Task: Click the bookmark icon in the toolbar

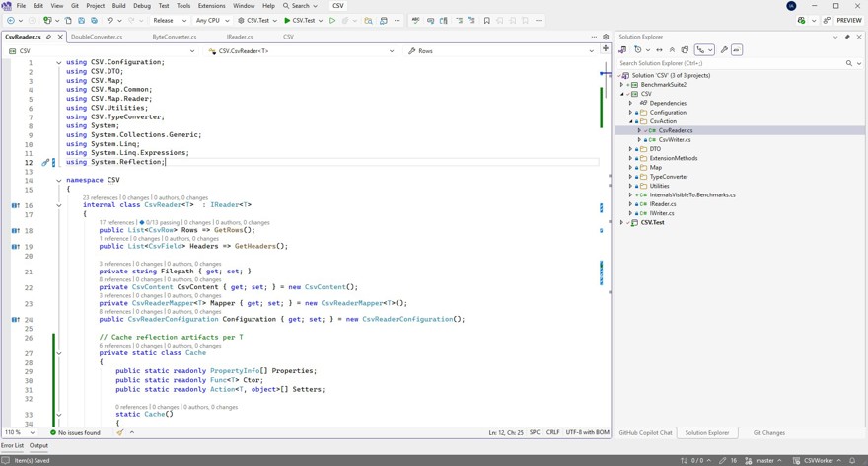Action: pos(486,20)
